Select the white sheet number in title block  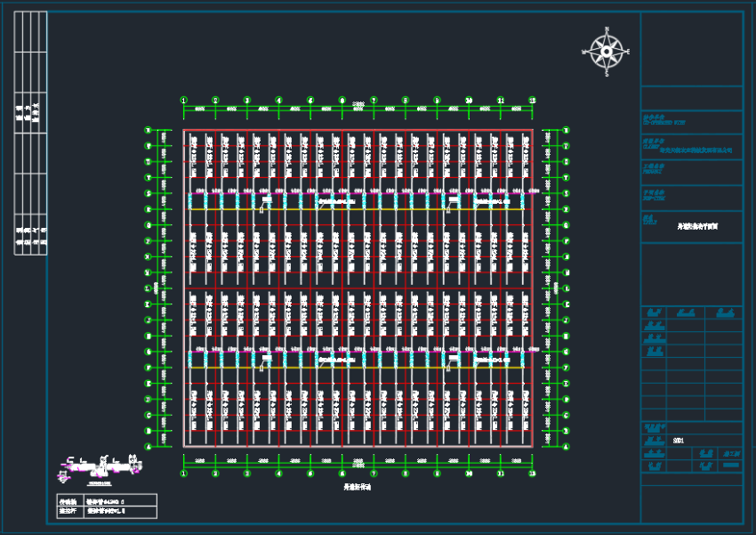pyautogui.click(x=679, y=441)
